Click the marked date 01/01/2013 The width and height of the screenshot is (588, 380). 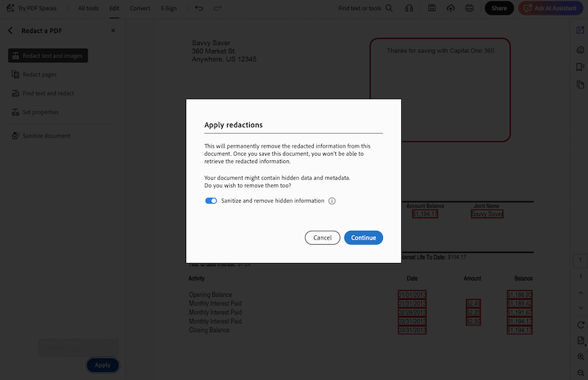coord(412,295)
